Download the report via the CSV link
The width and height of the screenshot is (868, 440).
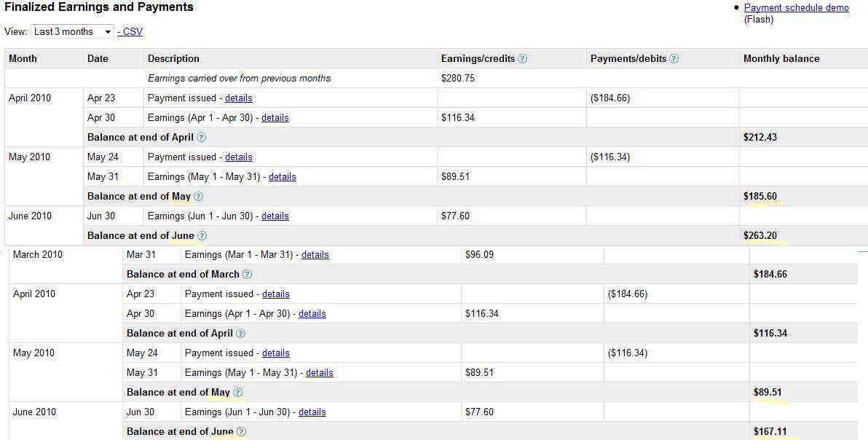point(130,31)
